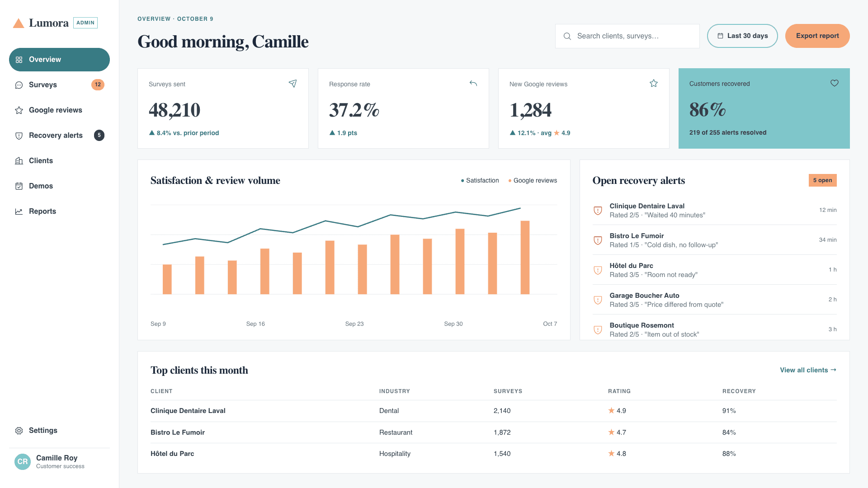Screen dimensions: 868x488
Task: Focus the Search clients, surveys field
Action: (x=627, y=36)
